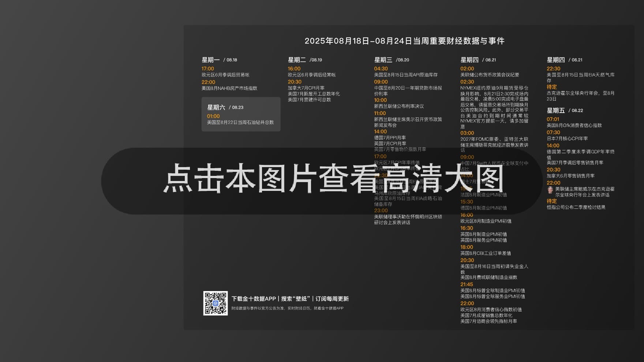Select the 加拿大7月CPI月率 entry
The width and height of the screenshot is (644, 362).
pyautogui.click(x=306, y=88)
